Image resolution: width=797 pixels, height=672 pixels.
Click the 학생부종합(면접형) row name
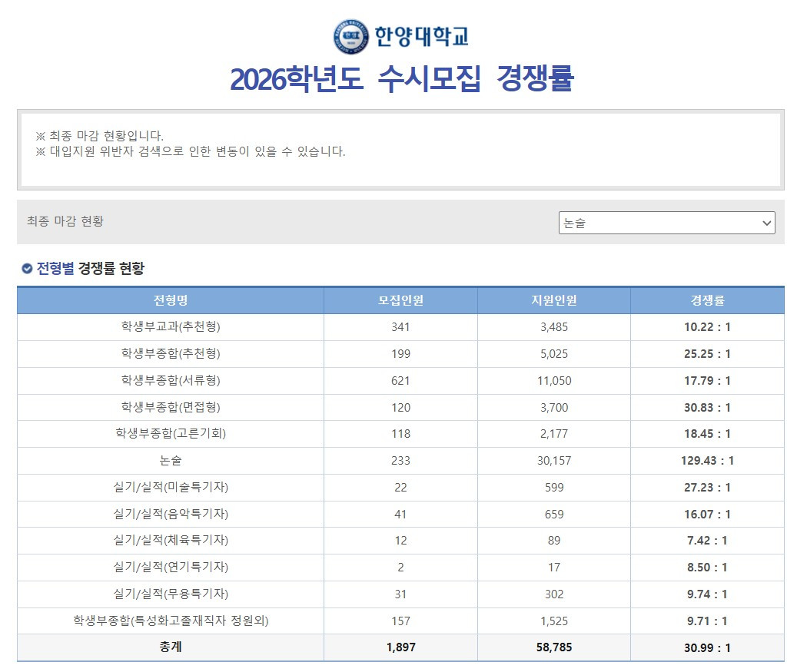pos(171,407)
